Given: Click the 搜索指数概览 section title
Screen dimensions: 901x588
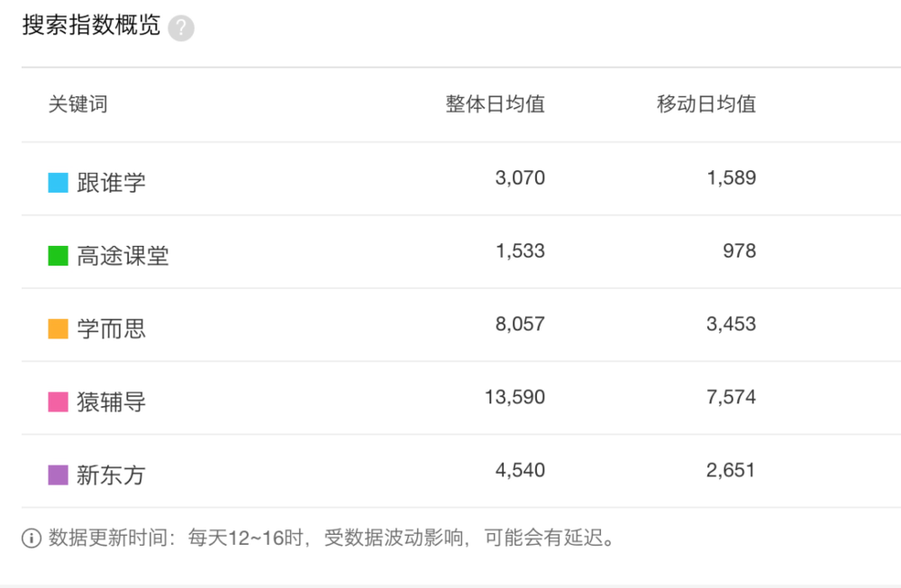Looking at the screenshot, I should (x=91, y=25).
